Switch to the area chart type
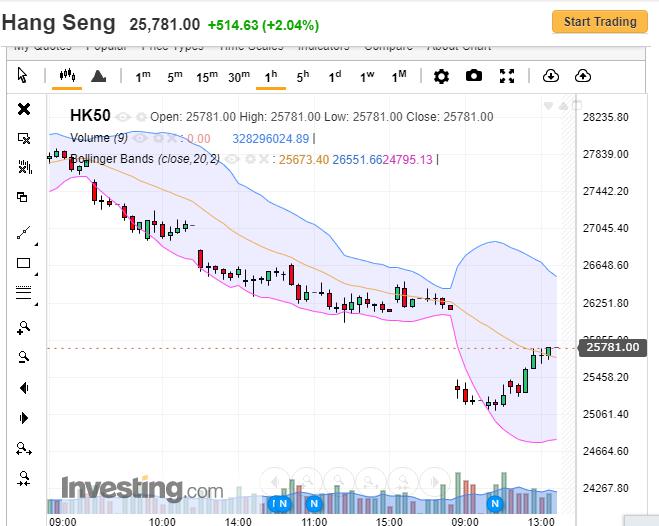Screen dimensions: 659x526 point(98,76)
